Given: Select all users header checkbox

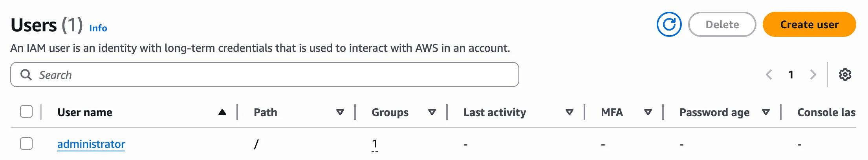Looking at the screenshot, I should pyautogui.click(x=26, y=111).
